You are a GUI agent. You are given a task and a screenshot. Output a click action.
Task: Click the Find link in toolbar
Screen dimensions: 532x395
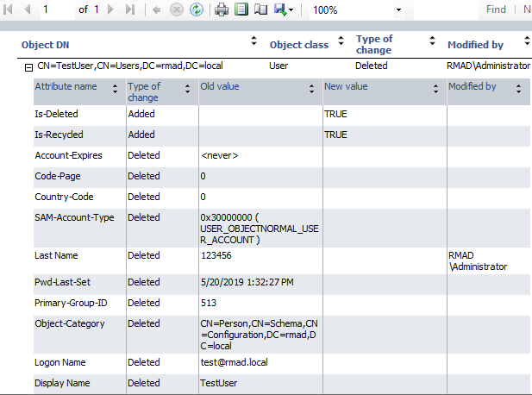click(x=496, y=9)
